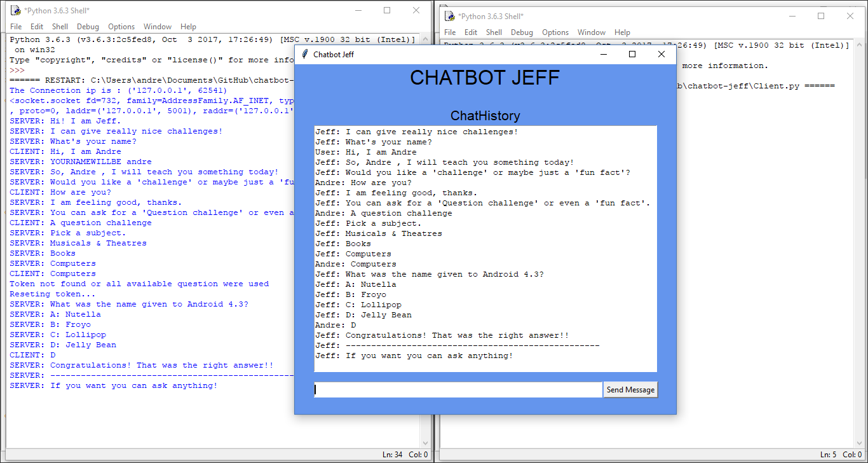Click shell line 'SERVER: YOURNAMEWILLBE andre'
The height and width of the screenshot is (463, 868).
point(81,162)
